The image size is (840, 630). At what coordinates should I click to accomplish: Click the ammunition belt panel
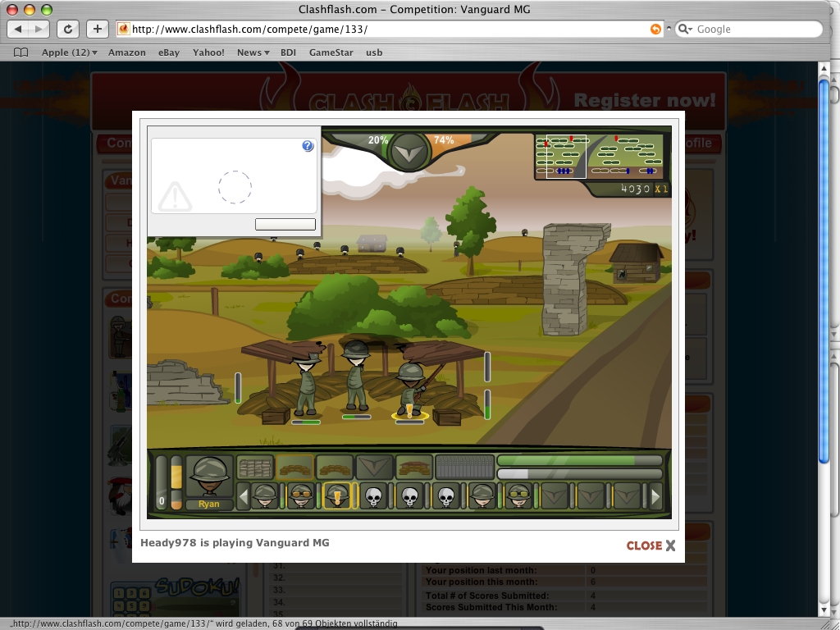[464, 467]
